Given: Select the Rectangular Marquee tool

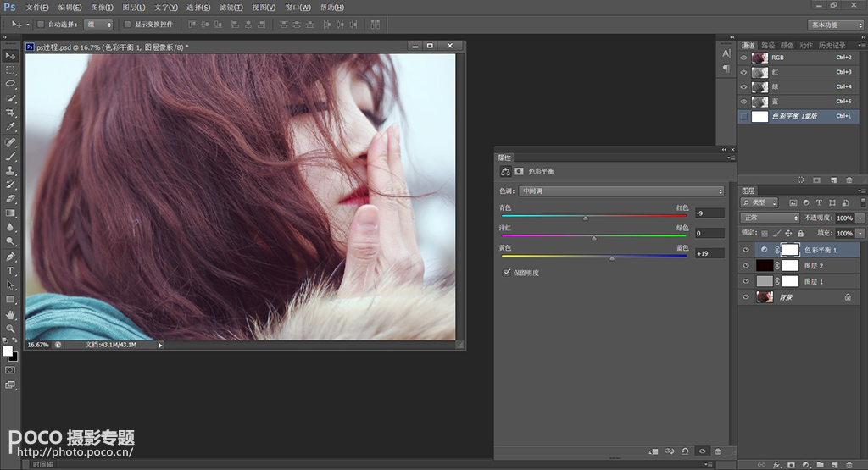Looking at the screenshot, I should (x=10, y=70).
